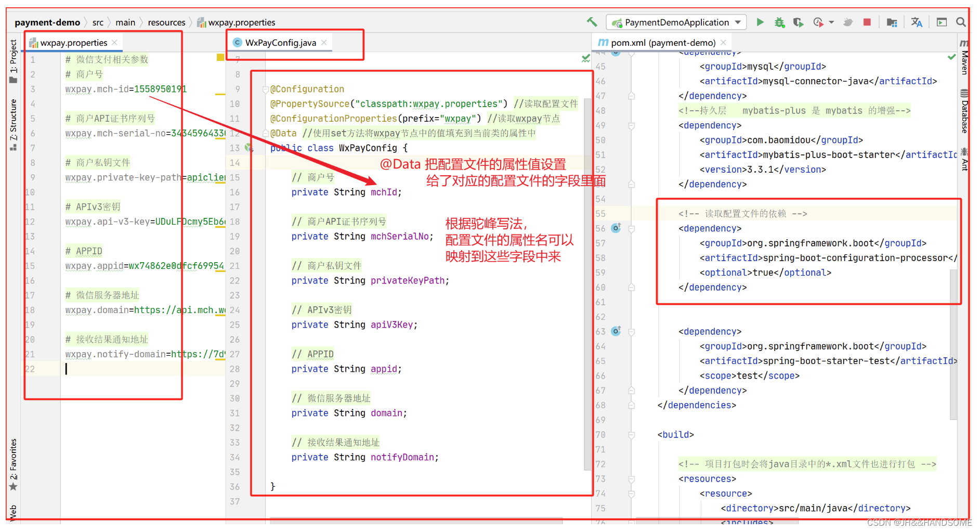Start debugging with the bug icon
Viewport: 980px width, 531px height.
tap(779, 22)
